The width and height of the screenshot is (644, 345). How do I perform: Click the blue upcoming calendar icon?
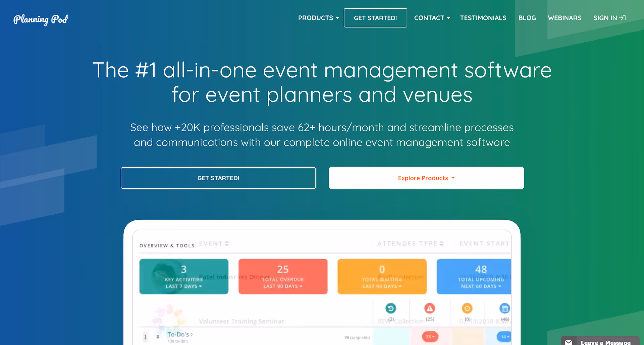[x=504, y=308]
